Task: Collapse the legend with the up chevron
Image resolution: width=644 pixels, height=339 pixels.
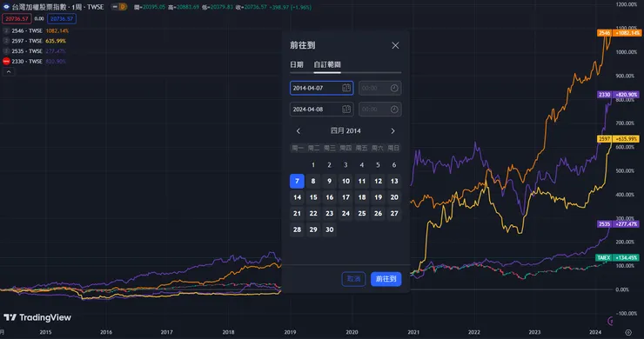Action: point(9,72)
